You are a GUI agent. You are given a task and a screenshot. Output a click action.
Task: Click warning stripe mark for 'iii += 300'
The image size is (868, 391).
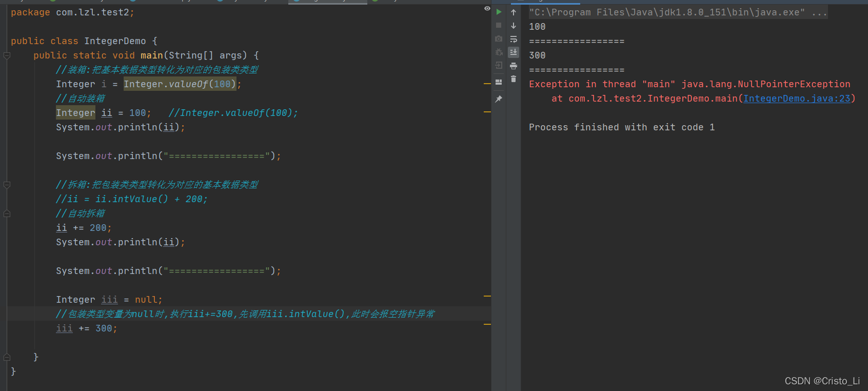(487, 324)
